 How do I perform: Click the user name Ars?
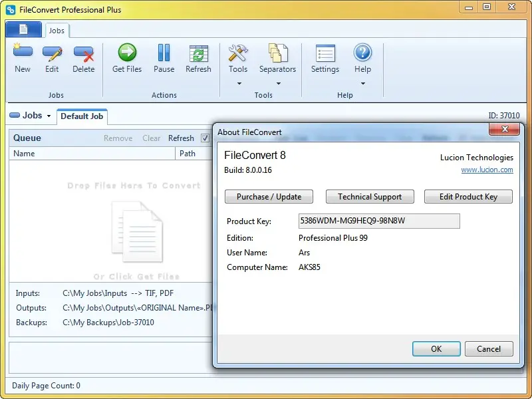[x=304, y=253]
